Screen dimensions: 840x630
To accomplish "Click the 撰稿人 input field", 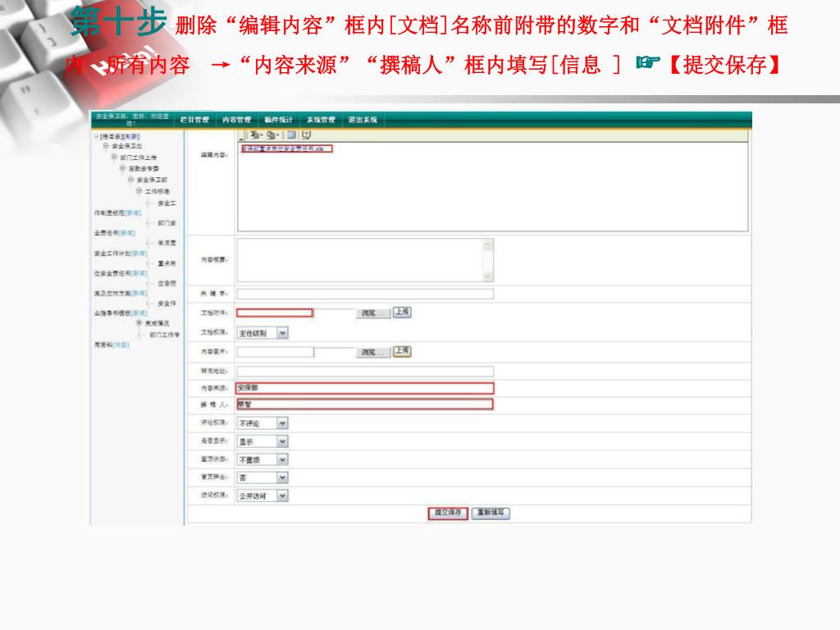I will point(365,404).
